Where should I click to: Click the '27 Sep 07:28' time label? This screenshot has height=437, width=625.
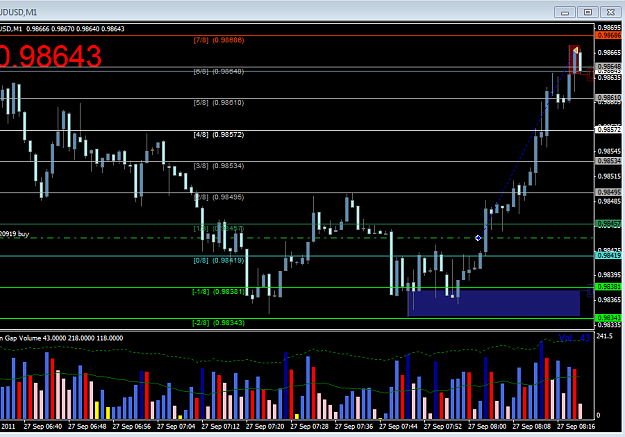point(309,426)
